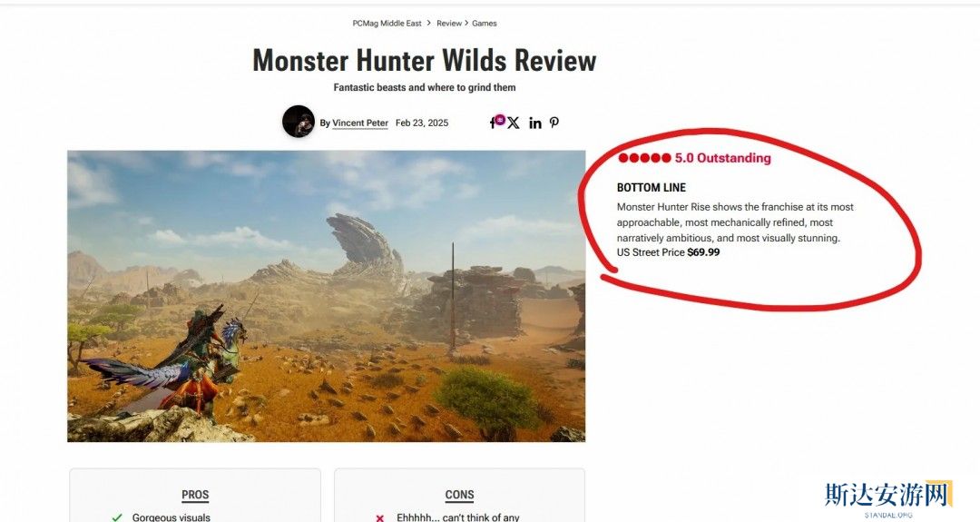980x522 pixels.
Task: Click the $69.99 US Street Price
Action: [x=703, y=252]
